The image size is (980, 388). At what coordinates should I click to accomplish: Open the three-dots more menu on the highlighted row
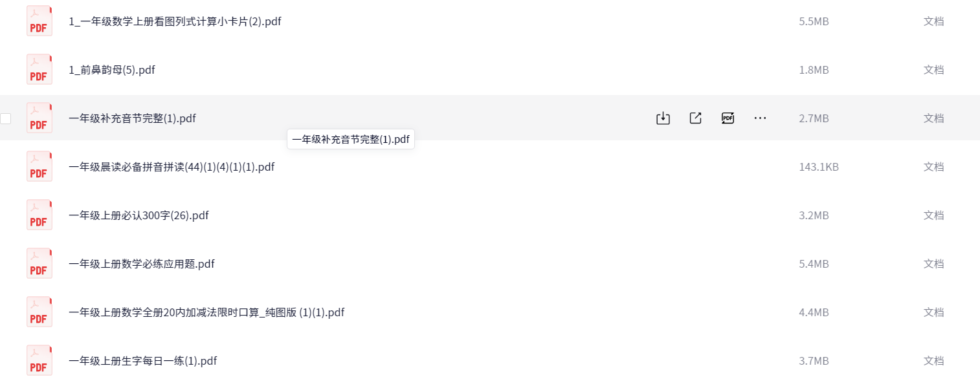[760, 118]
